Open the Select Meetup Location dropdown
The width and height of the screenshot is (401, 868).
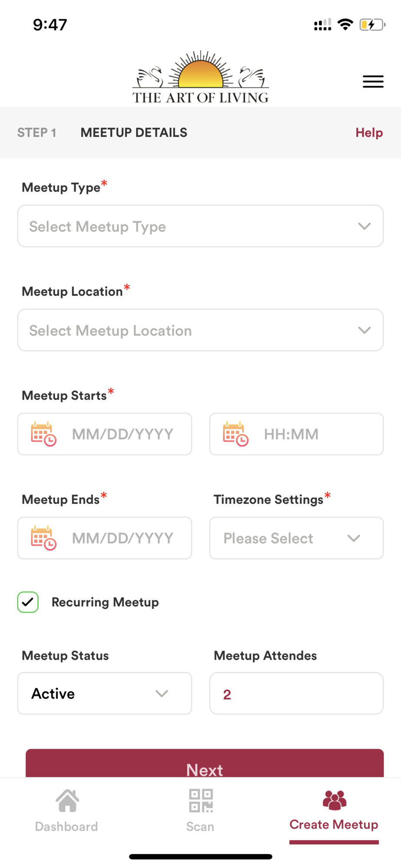click(200, 330)
